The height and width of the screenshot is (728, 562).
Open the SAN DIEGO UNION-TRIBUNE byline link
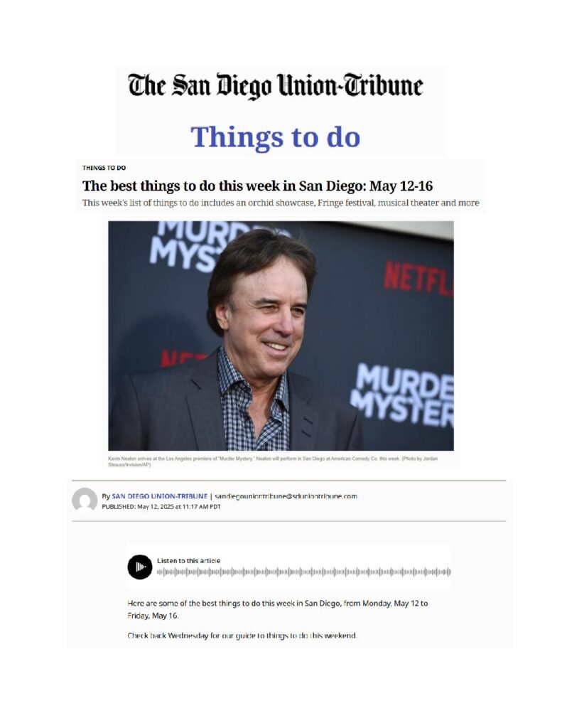(159, 496)
